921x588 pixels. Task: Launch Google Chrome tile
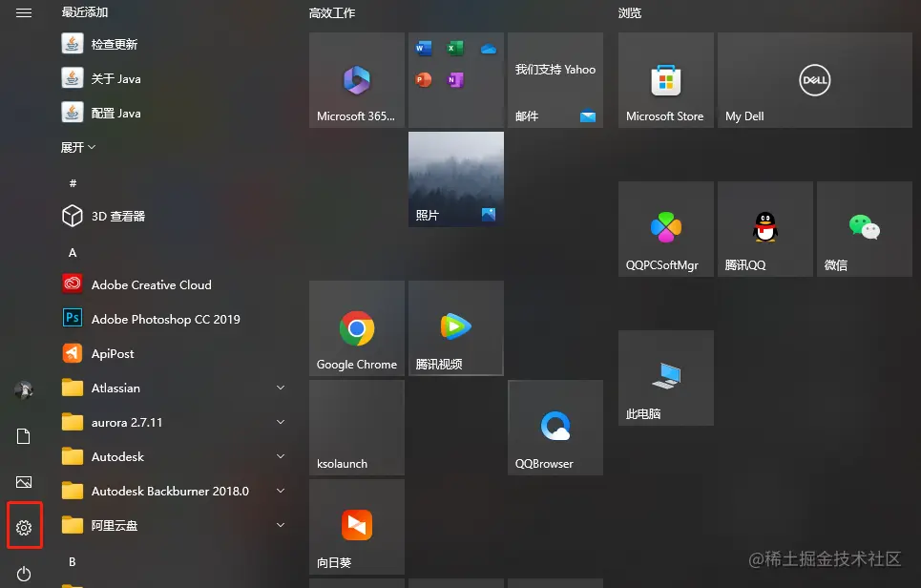[357, 327]
